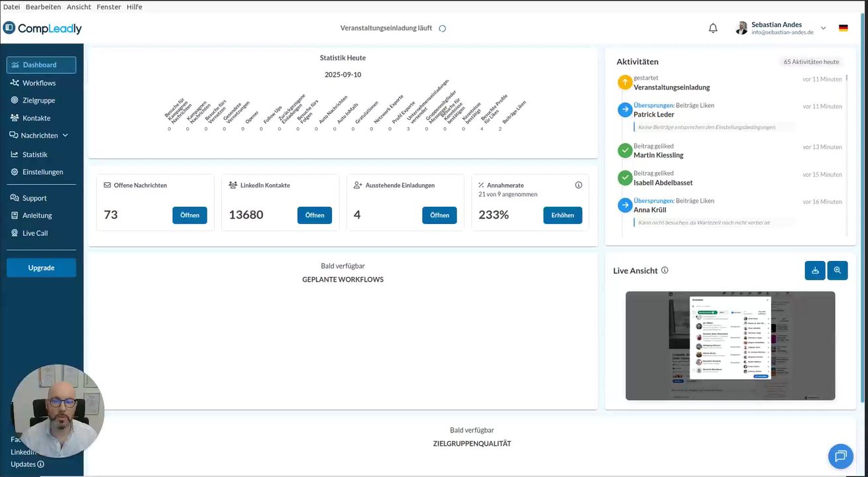This screenshot has width=868, height=477.
Task: Click Öffnen under Offene Nachrichten
Action: [x=190, y=215]
